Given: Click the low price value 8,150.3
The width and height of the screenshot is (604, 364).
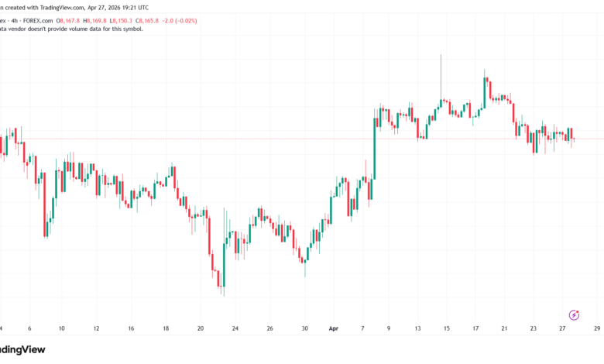Looking at the screenshot, I should [122, 21].
